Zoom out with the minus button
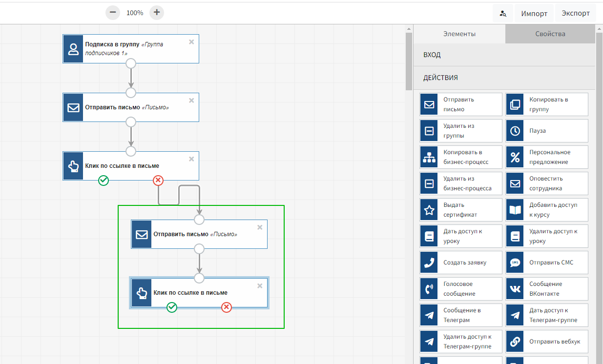 click(x=113, y=13)
